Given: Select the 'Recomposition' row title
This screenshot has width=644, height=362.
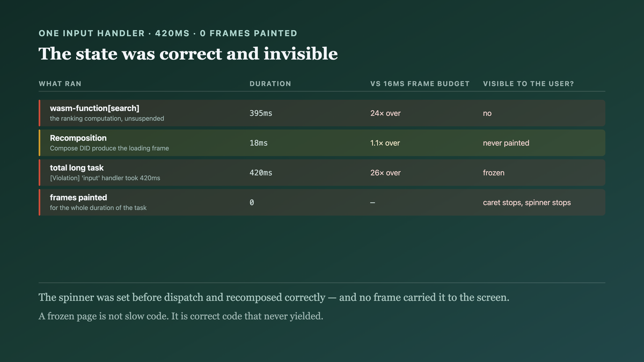Looking at the screenshot, I should click(78, 138).
